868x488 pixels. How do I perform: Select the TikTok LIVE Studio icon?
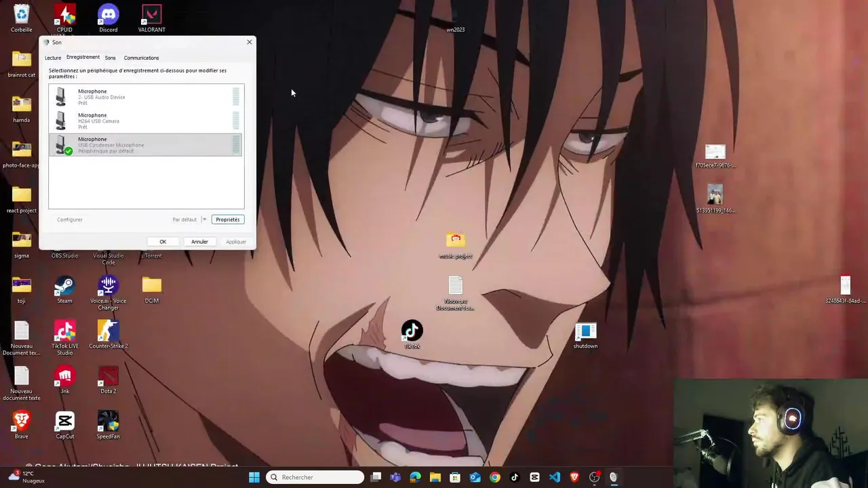(x=64, y=338)
